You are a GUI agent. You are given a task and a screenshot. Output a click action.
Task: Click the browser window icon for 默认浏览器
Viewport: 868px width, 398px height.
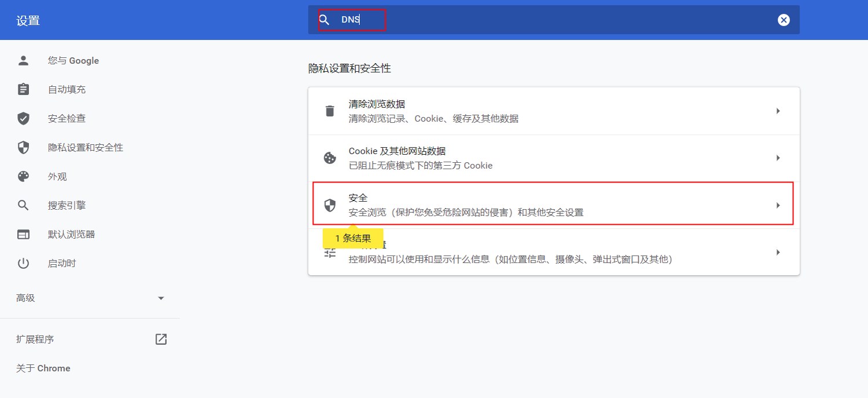[23, 235]
